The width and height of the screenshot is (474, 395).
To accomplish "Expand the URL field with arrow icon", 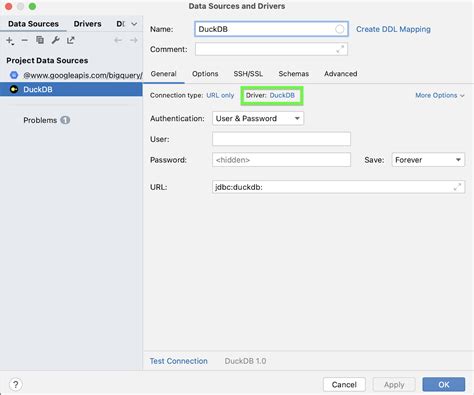I will click(457, 187).
